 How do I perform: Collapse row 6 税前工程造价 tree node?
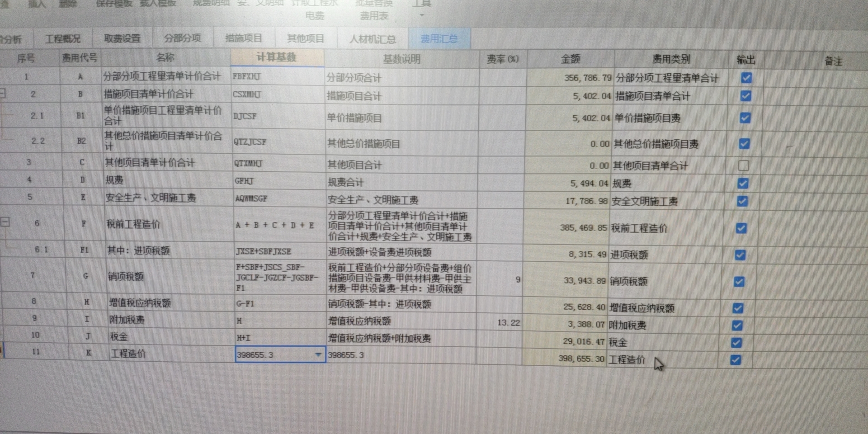click(x=5, y=222)
